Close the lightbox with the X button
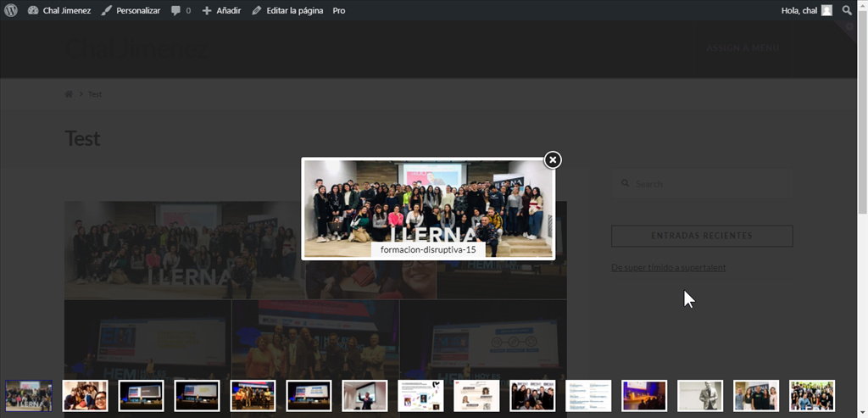Screen dimensions: 868x418 553,160
